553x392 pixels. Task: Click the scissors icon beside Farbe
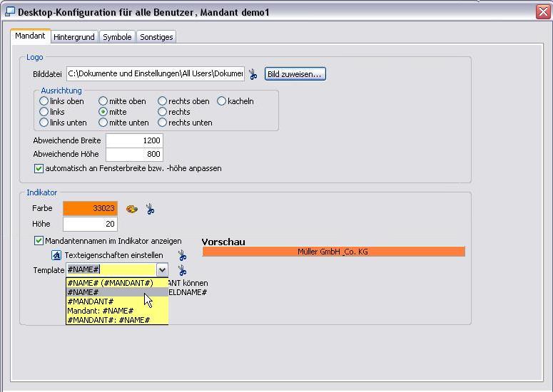point(150,209)
